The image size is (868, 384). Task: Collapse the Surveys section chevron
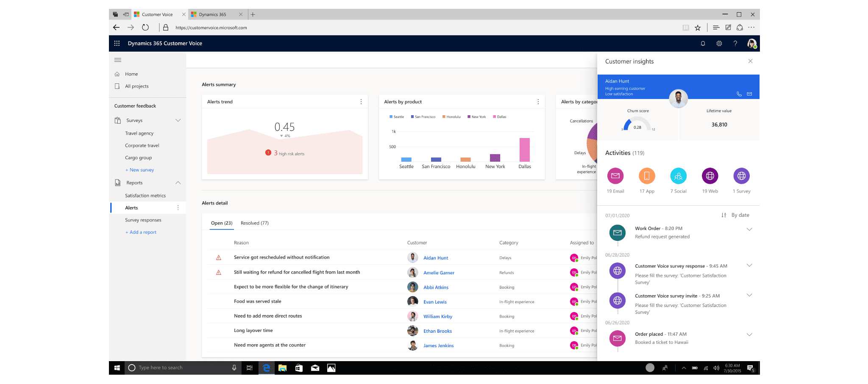(178, 120)
